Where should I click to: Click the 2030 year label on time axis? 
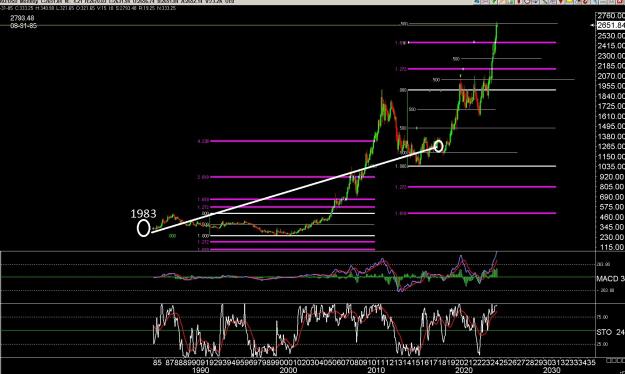tap(552, 370)
